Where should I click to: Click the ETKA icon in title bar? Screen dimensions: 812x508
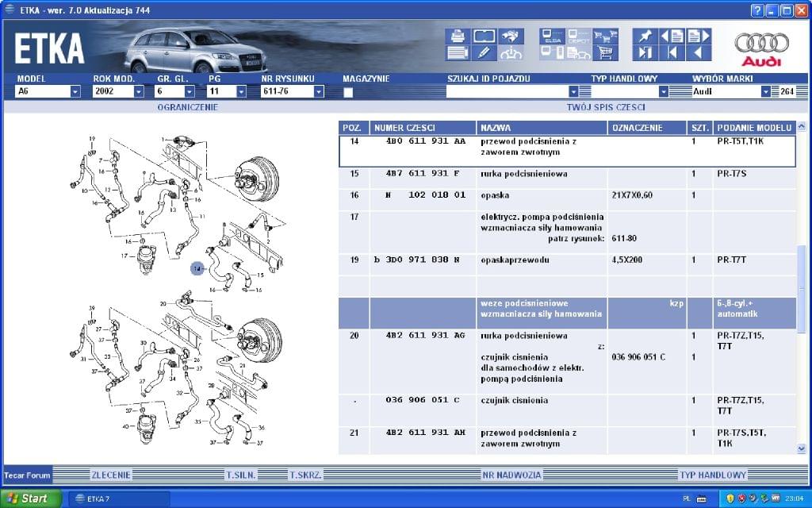10,10
